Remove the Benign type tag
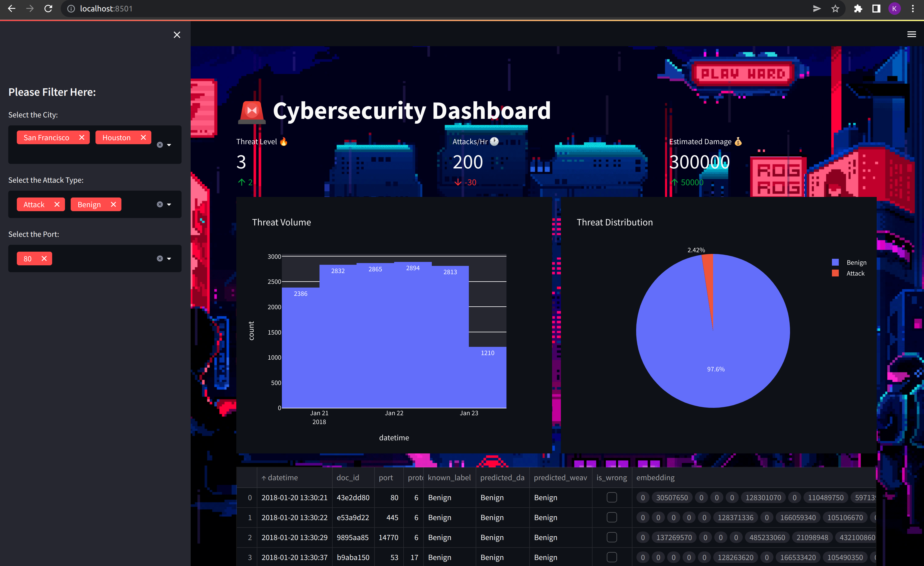Screen dimensions: 924x566 (x=113, y=204)
